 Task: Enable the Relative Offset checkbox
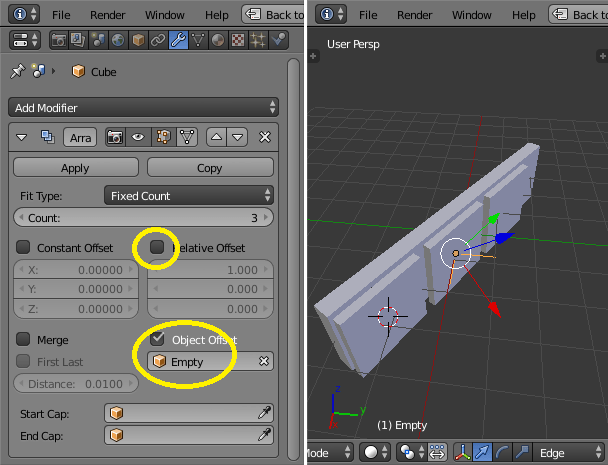(x=157, y=247)
